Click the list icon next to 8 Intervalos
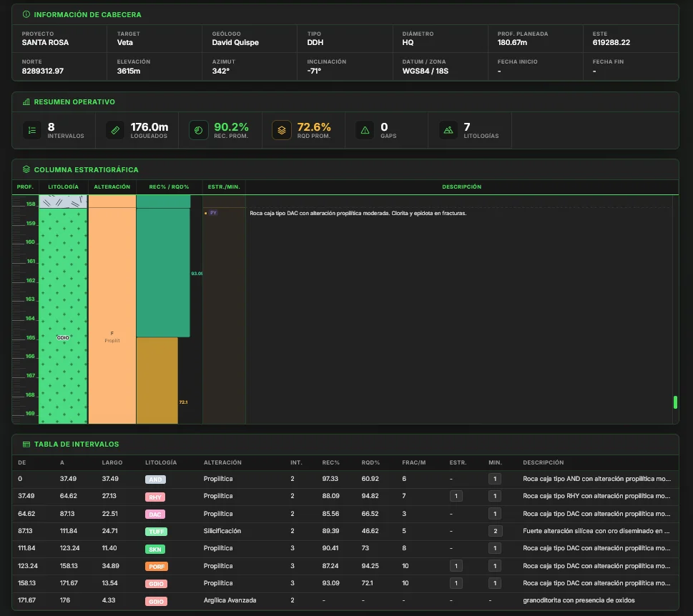Screen dimensions: 693x616 [x=32, y=130]
